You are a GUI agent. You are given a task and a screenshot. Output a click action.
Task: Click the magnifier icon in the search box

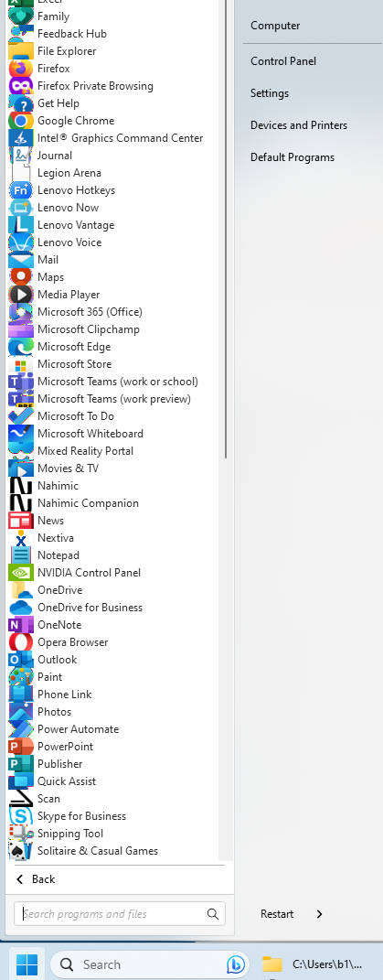(x=212, y=914)
